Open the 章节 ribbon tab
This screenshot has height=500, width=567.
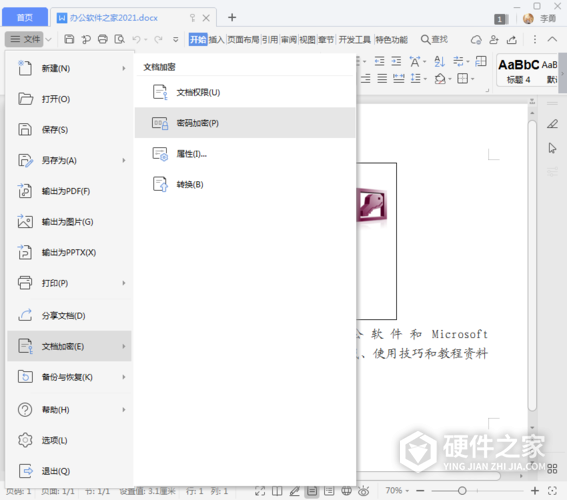pos(326,39)
